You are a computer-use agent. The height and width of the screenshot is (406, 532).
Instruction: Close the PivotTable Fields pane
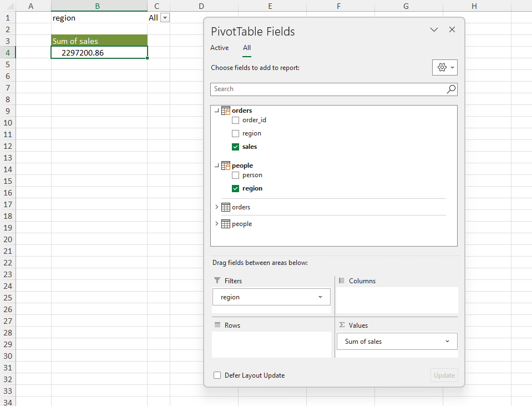(x=452, y=29)
